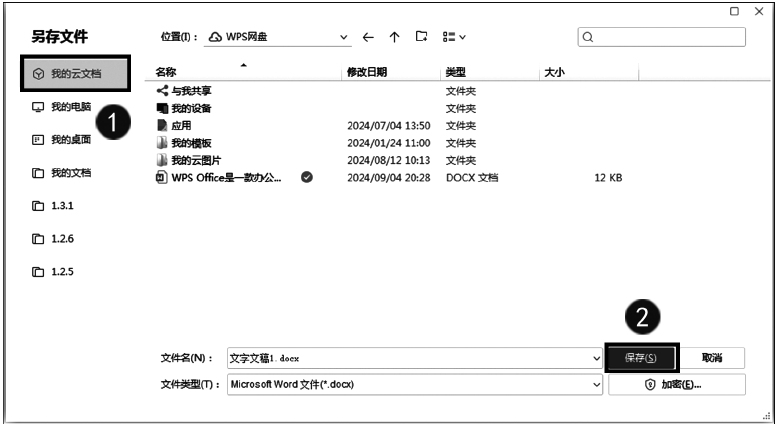This screenshot has height=427, width=779.
Task: Click the WPS Office docx file icon
Action: 162,178
